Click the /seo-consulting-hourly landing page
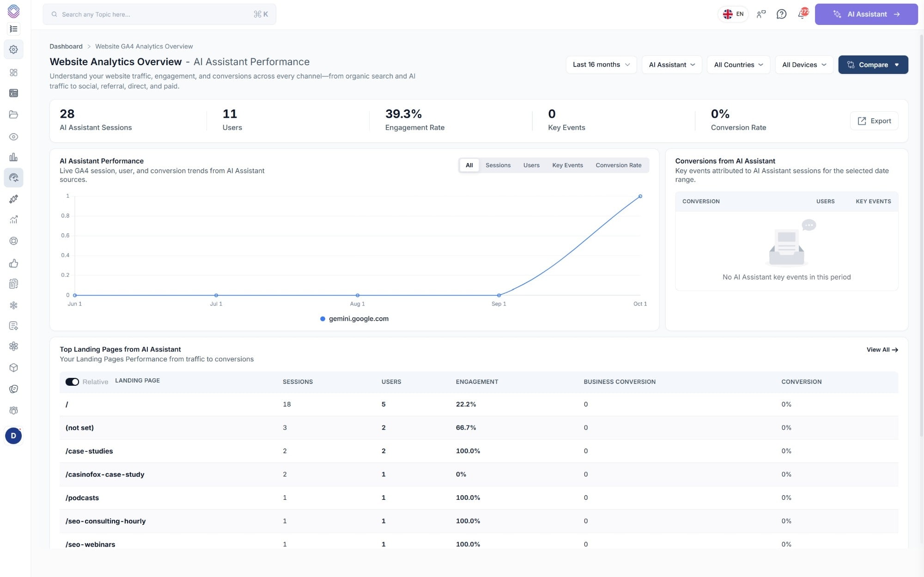Image resolution: width=924 pixels, height=577 pixels. tap(105, 521)
